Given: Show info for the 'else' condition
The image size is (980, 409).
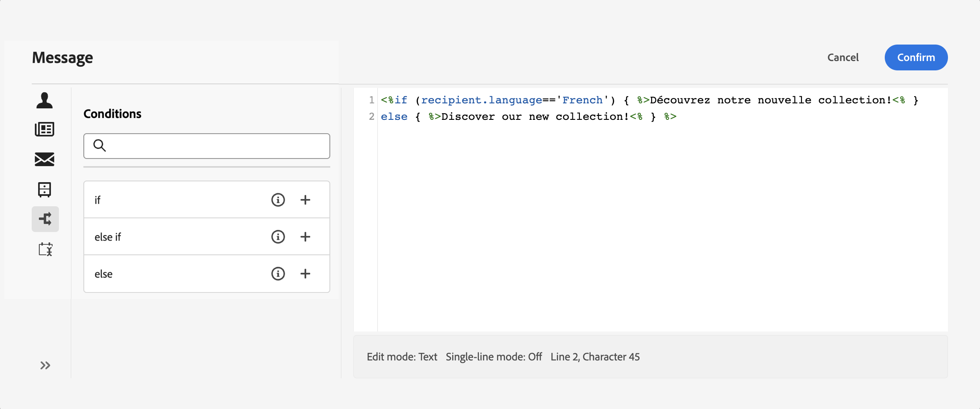Looking at the screenshot, I should click(278, 274).
